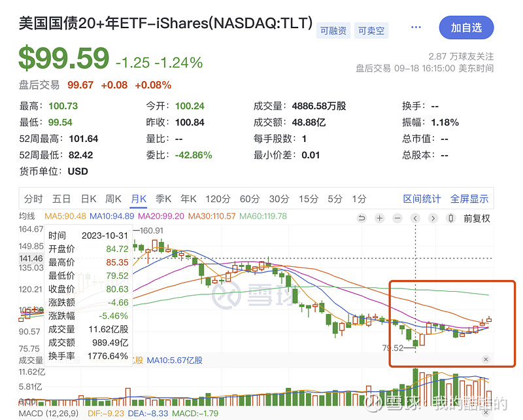Click the tooltip 换手率 value 1776.64%
The height and width of the screenshot is (420, 523).
coord(108,356)
